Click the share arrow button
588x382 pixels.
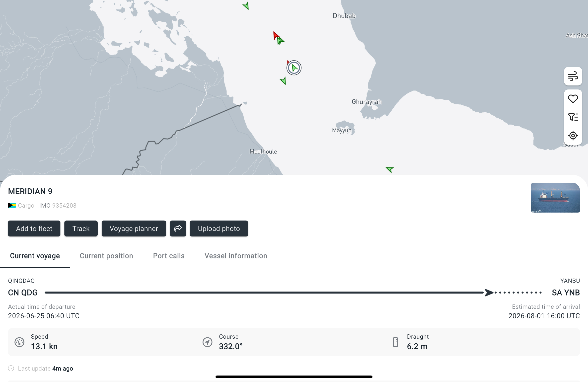click(178, 229)
